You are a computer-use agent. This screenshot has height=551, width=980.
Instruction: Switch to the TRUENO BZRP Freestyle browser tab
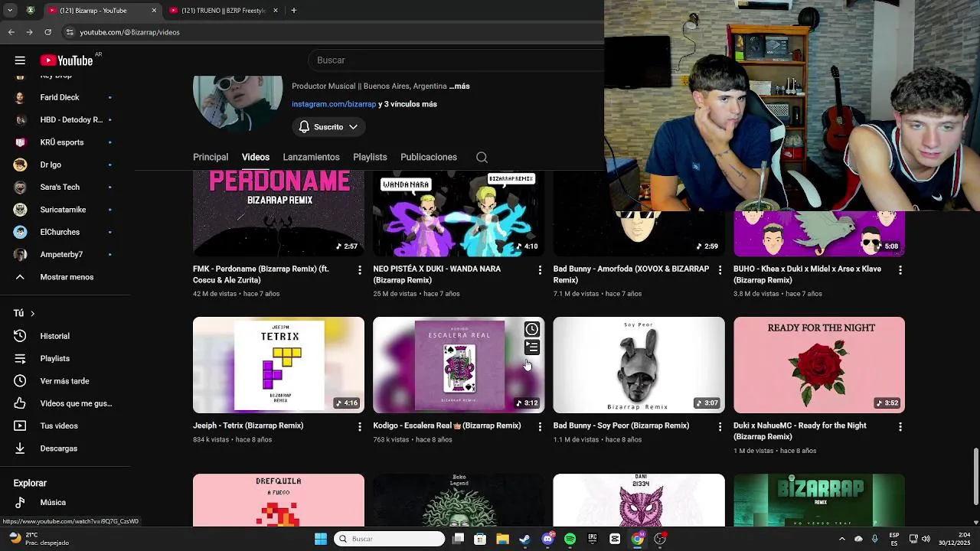(222, 11)
